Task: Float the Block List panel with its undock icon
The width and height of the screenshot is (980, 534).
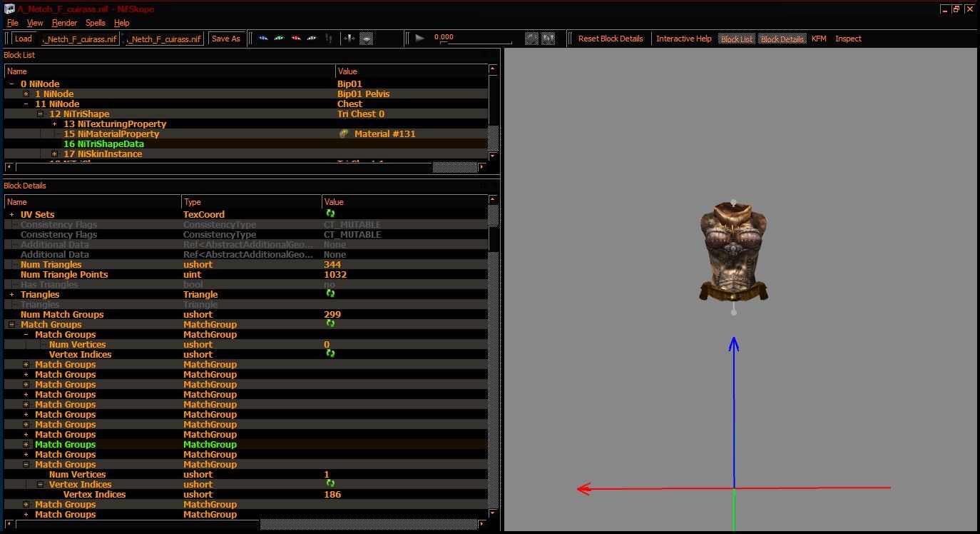Action: (x=483, y=54)
